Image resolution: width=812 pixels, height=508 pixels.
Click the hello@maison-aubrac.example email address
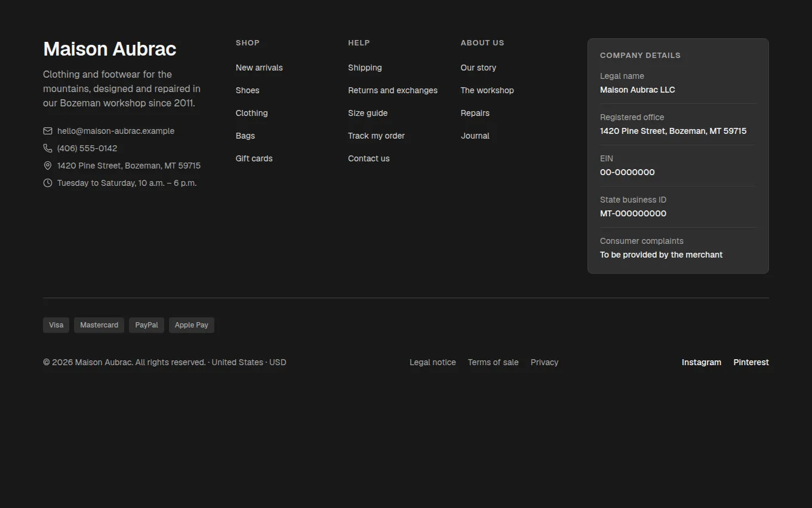point(116,131)
